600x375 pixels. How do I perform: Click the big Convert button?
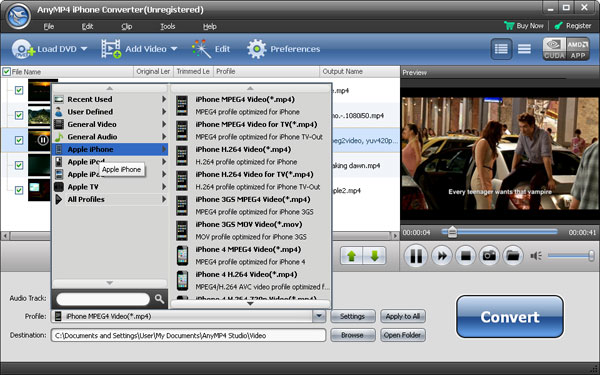[510, 316]
